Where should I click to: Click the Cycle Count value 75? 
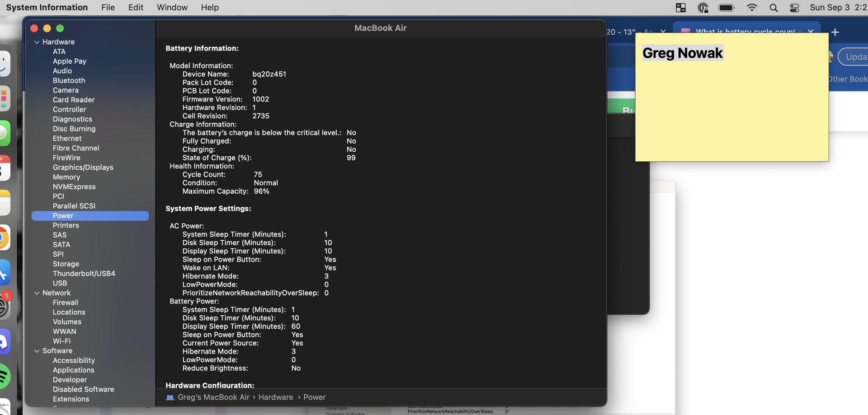[258, 174]
